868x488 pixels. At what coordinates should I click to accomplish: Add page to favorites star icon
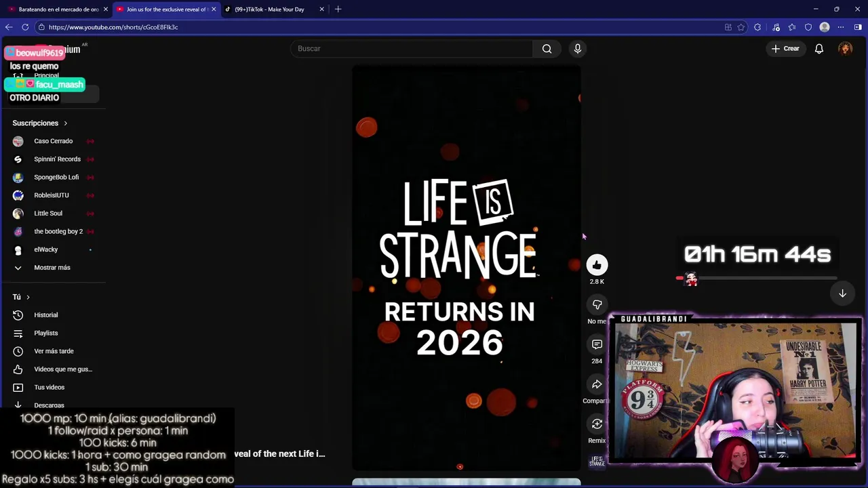pyautogui.click(x=741, y=27)
